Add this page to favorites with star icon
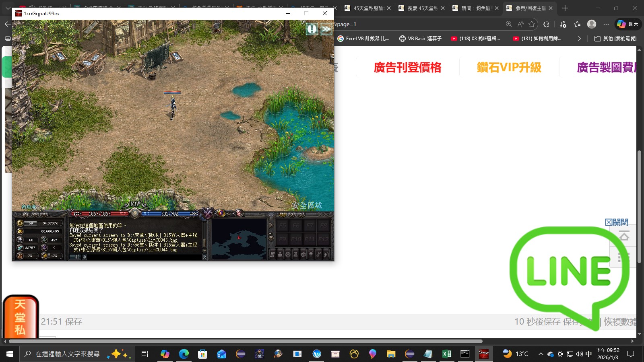Screen dimensions: 644x362 click(x=532, y=24)
